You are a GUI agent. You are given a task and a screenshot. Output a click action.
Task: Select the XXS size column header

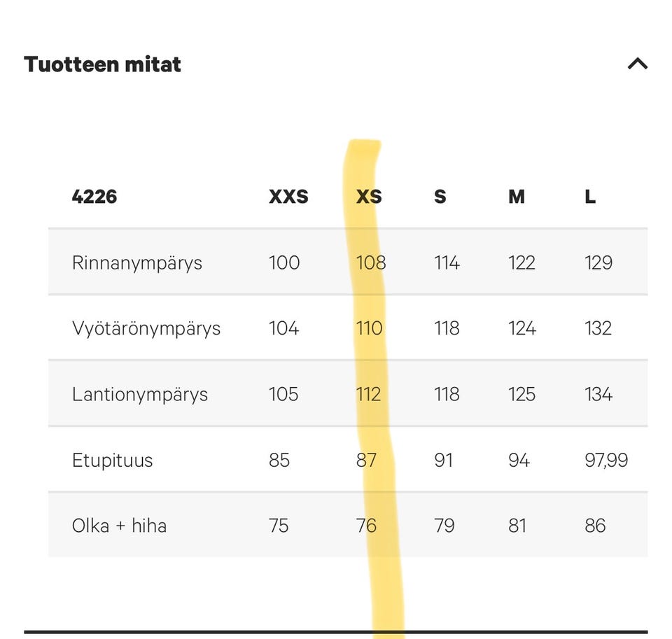(x=288, y=197)
